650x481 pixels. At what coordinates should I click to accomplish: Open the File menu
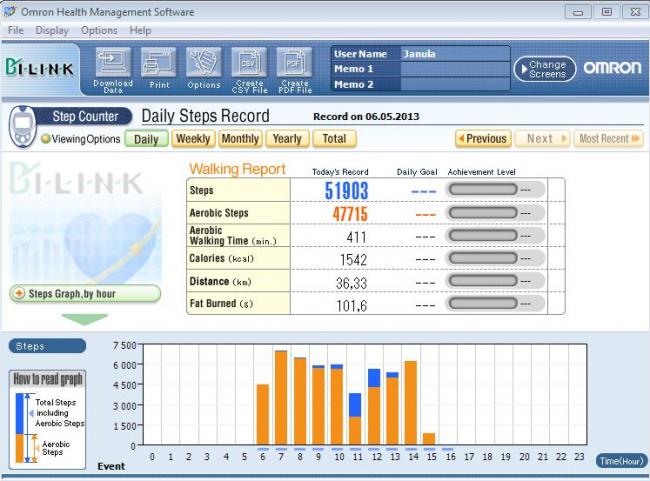(16, 30)
